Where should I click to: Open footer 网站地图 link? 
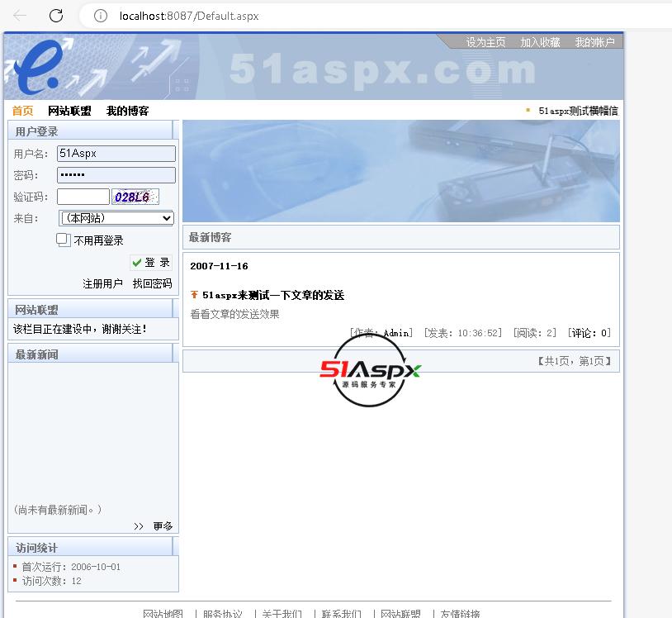[163, 613]
